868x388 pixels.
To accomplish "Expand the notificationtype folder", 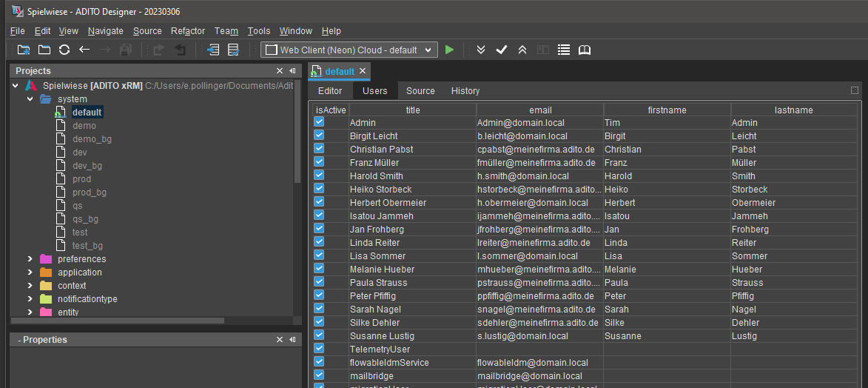I will pyautogui.click(x=30, y=298).
